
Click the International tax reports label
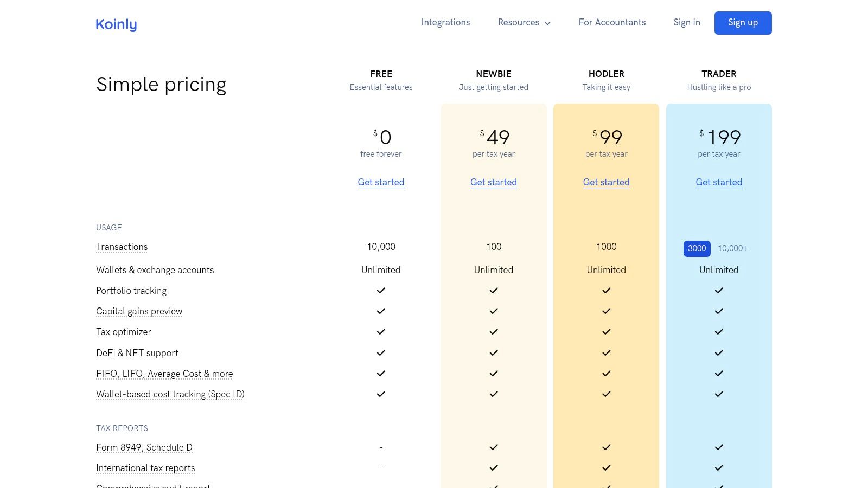145,468
